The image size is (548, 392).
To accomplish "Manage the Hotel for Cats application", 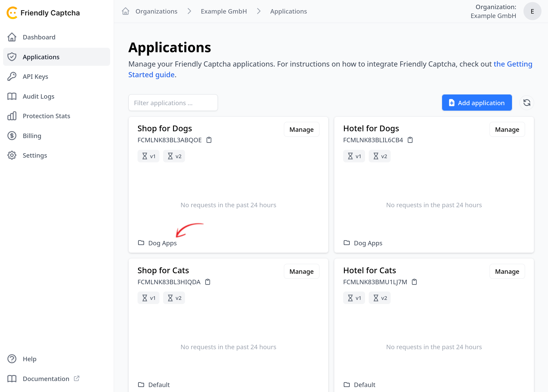I will coord(507,271).
